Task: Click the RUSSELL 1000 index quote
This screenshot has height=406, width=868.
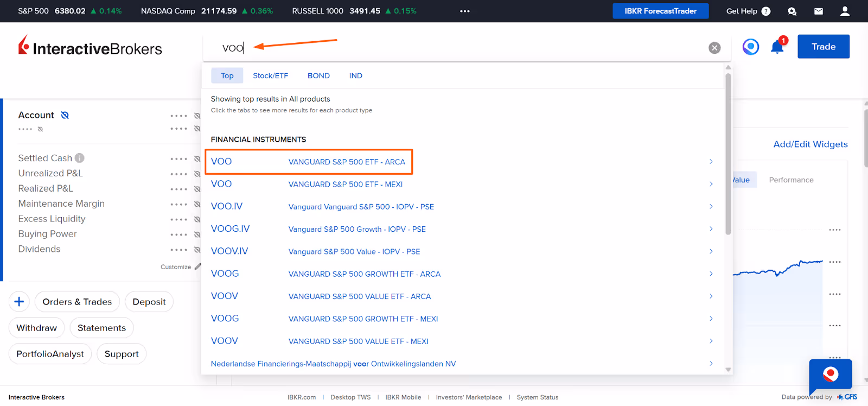Action: click(354, 11)
